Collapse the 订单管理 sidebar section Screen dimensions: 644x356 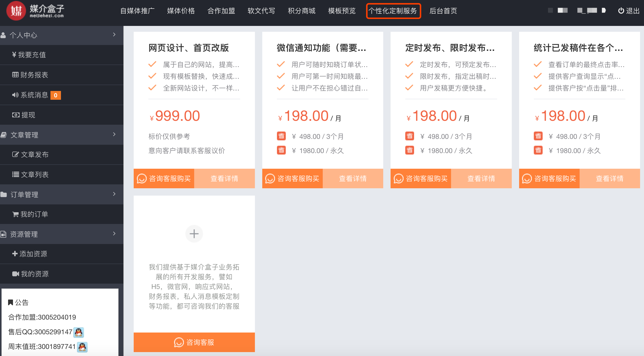click(x=114, y=194)
